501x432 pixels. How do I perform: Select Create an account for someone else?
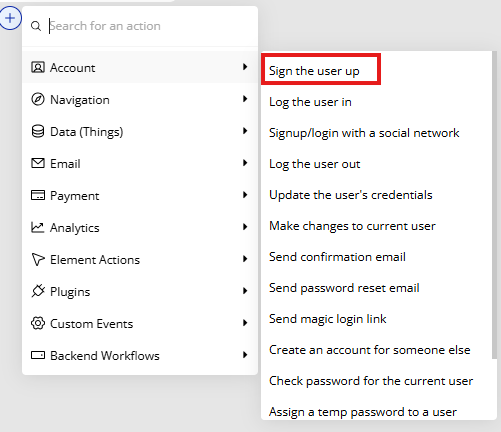coord(370,350)
